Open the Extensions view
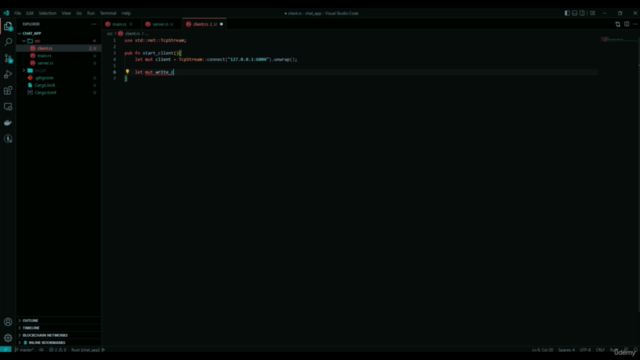The width and height of the screenshot is (640, 360). click(8, 91)
